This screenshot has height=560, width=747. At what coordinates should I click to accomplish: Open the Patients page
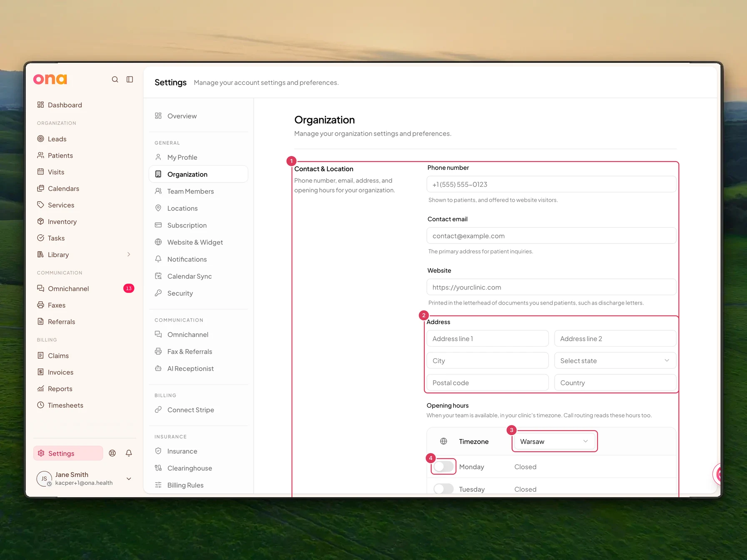click(85, 156)
